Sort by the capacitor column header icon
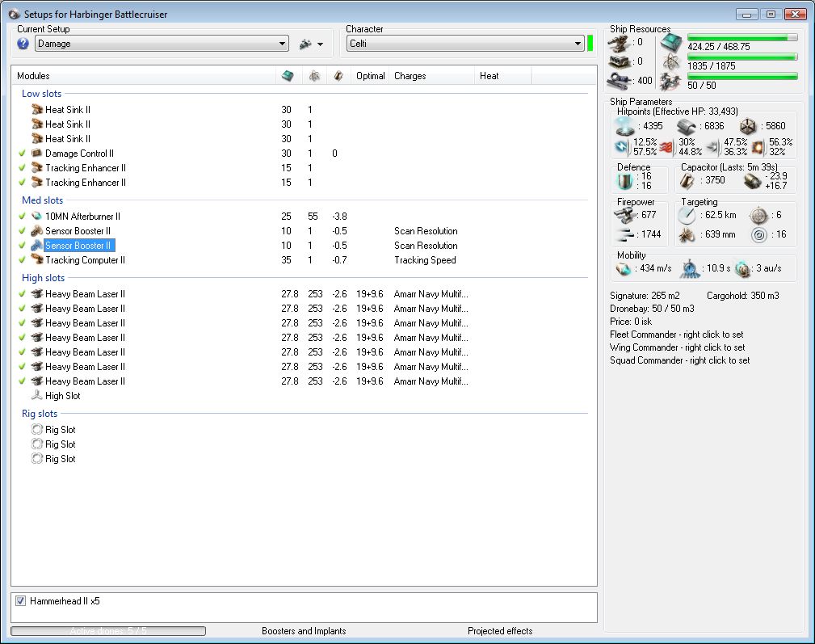The width and height of the screenshot is (815, 644). click(338, 76)
